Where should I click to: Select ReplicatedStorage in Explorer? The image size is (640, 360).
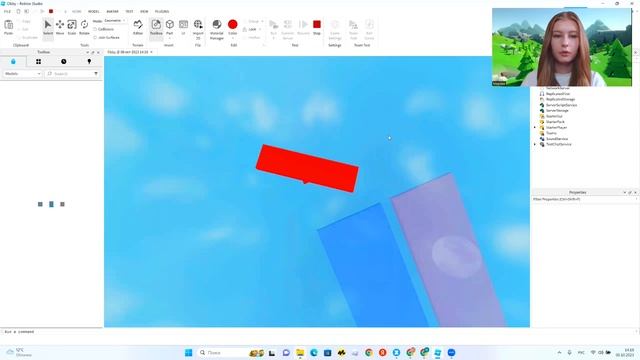560,99
